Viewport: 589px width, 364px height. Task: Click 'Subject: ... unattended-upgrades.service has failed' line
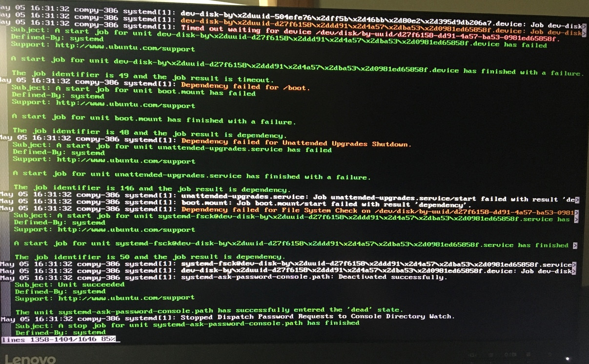172,148
